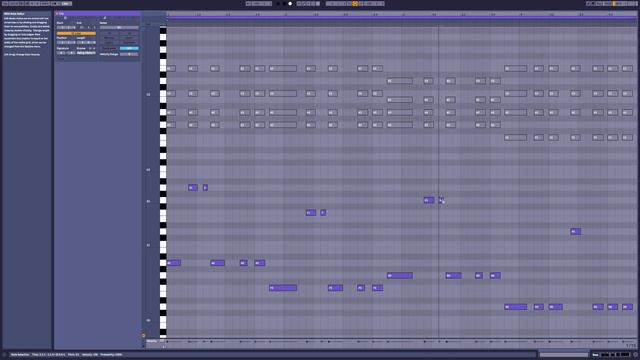Open the Notes tab icon in Clip view
This screenshot has height=360, width=640.
104,18
